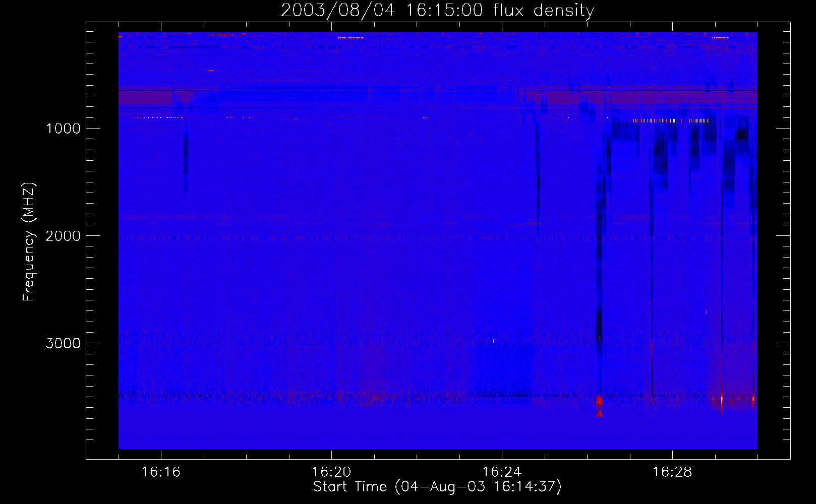This screenshot has height=504, width=816.
Task: Click the 'Start Time (04-Aug-03 16:14:37)' axis label
Action: (437, 487)
